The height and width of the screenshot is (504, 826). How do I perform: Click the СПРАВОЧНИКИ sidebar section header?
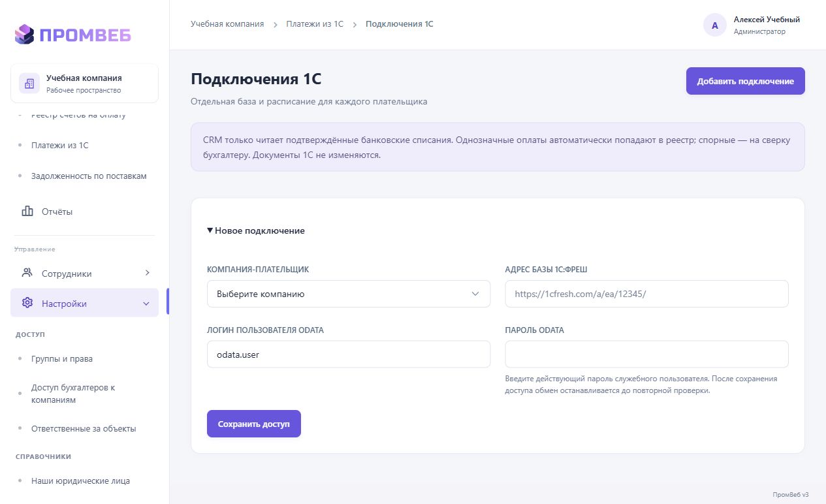point(43,456)
